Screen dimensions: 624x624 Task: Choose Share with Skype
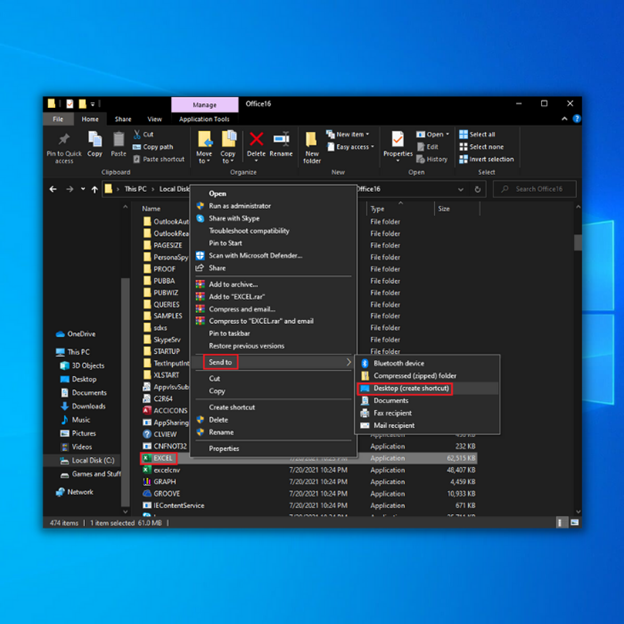click(273, 218)
